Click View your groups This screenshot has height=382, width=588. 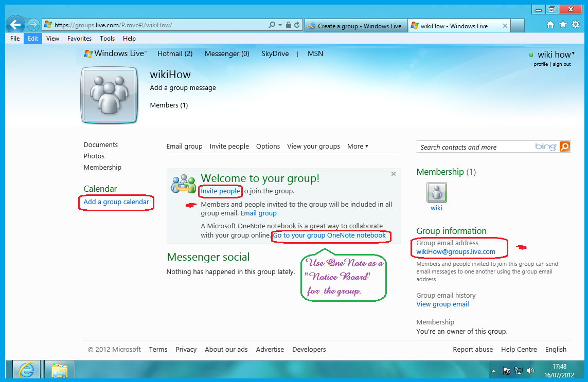point(313,146)
